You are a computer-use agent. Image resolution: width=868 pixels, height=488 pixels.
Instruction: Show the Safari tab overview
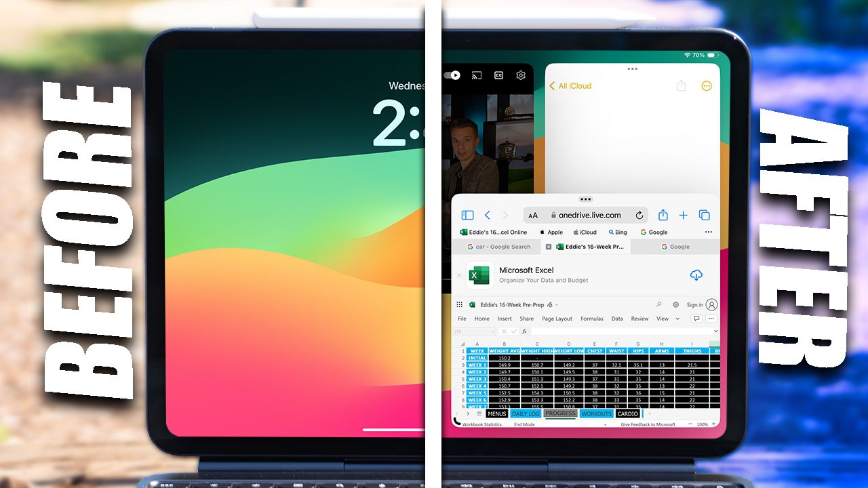705,216
